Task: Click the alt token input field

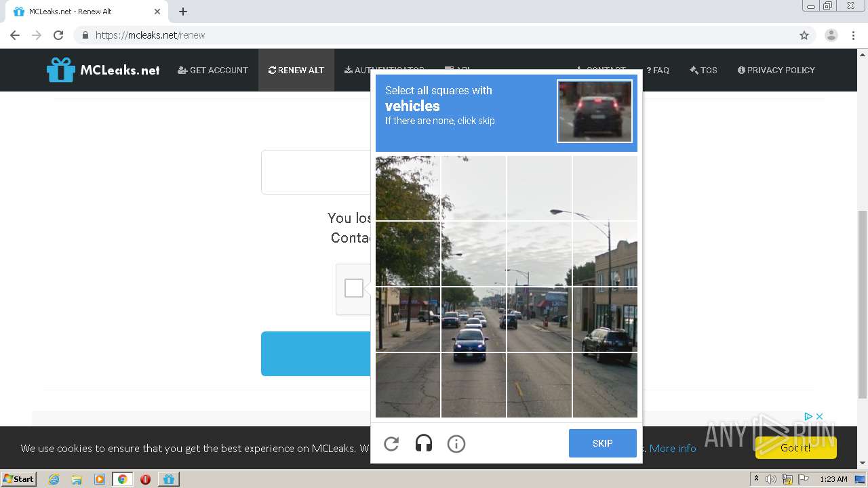Action: (x=316, y=172)
